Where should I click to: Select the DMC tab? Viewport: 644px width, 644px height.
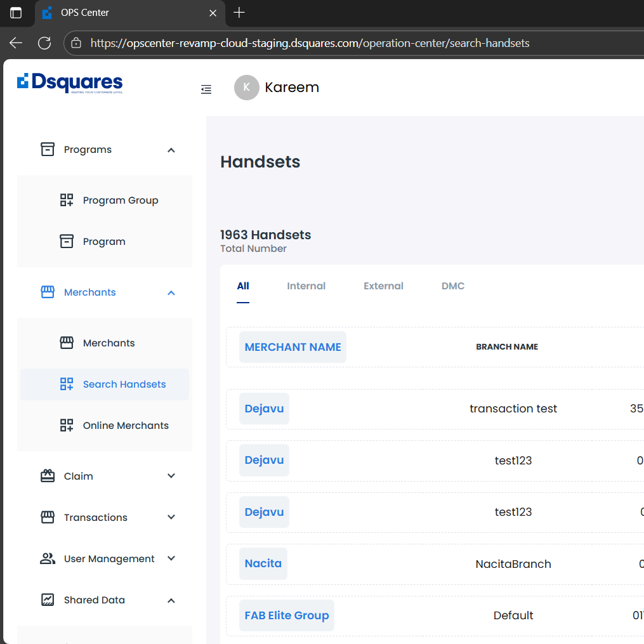pos(453,286)
